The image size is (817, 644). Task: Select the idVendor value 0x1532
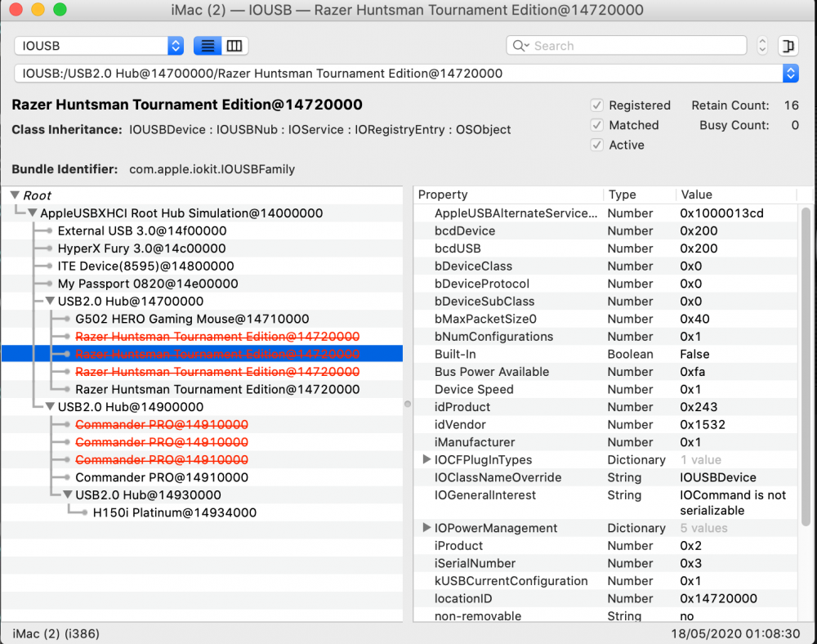pos(703,425)
